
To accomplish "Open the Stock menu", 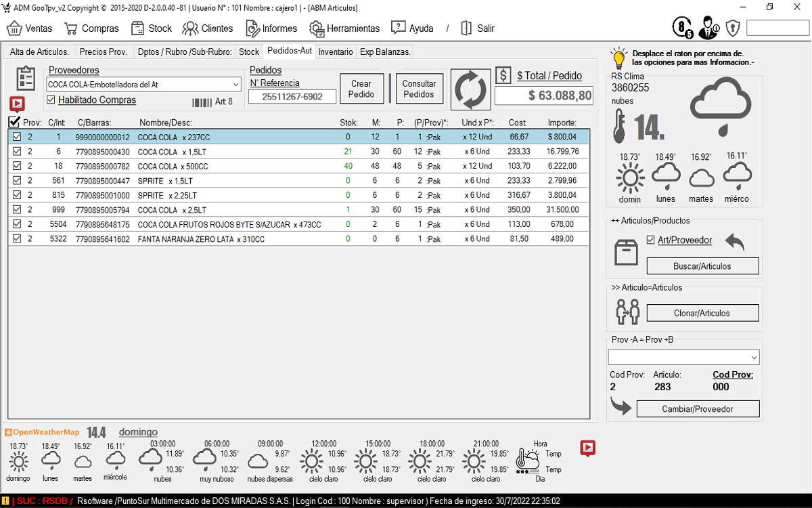I will point(151,28).
